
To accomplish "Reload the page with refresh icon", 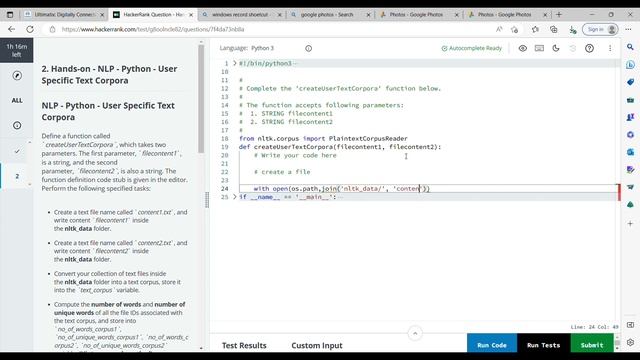I will pos(30,29).
